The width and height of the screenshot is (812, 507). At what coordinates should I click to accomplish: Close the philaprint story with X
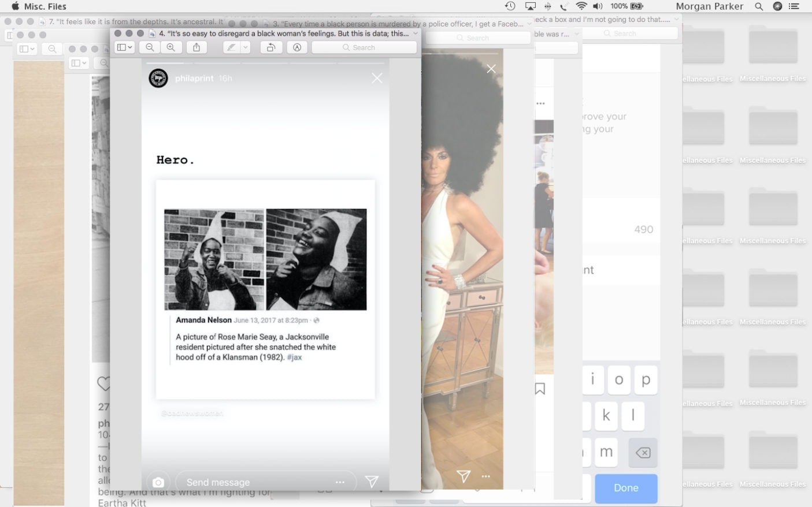tap(377, 78)
